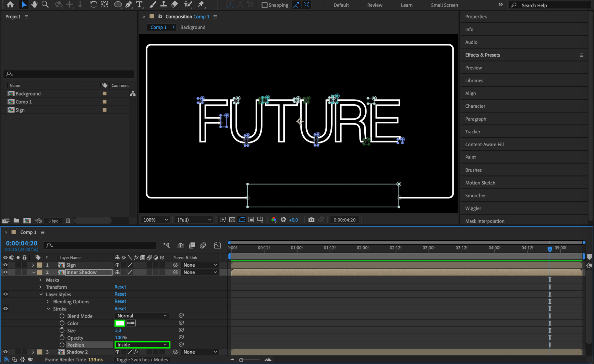Screen dimensions: 594x364
Task: Switch to the Default workspace
Action: (341, 5)
